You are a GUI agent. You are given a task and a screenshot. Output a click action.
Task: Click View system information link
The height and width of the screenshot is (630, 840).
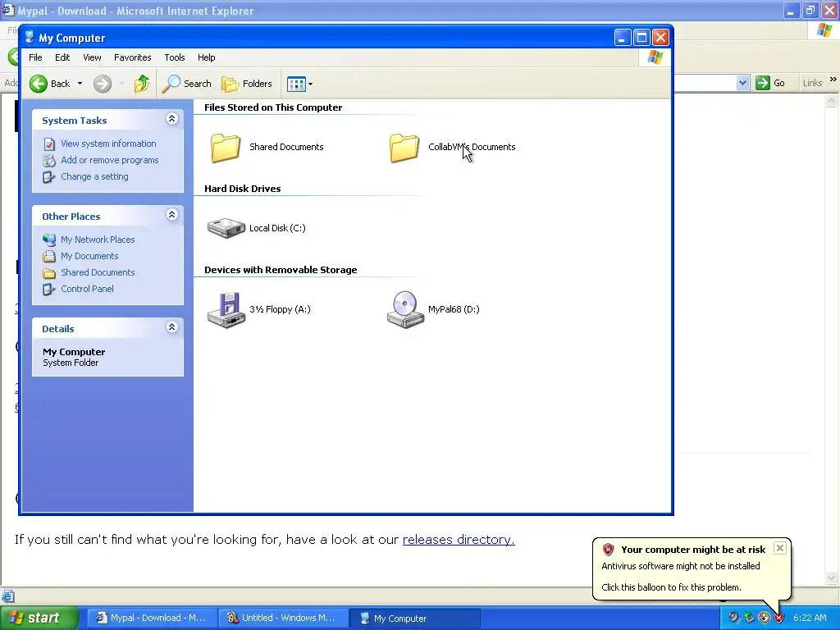[x=108, y=144]
